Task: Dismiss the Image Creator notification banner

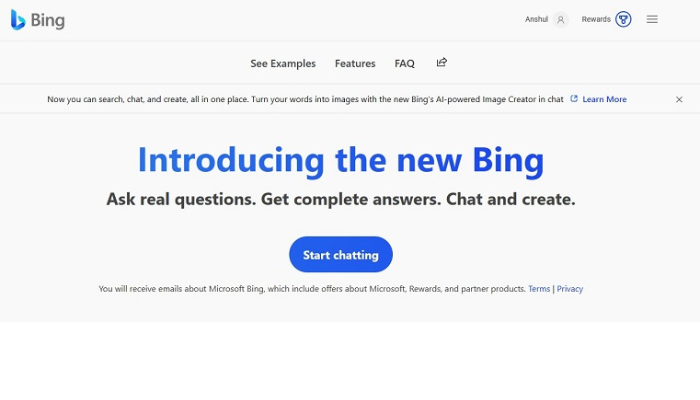Action: tap(679, 99)
